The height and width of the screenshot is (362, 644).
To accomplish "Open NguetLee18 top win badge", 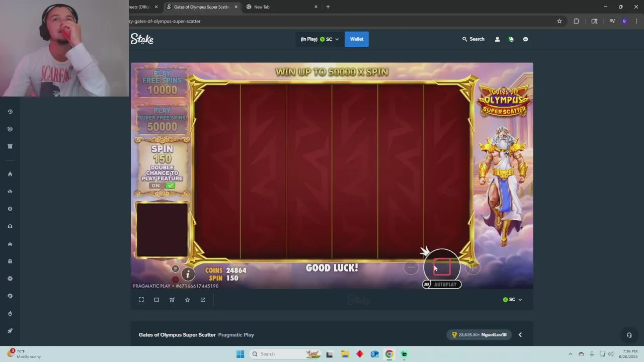I will click(479, 335).
